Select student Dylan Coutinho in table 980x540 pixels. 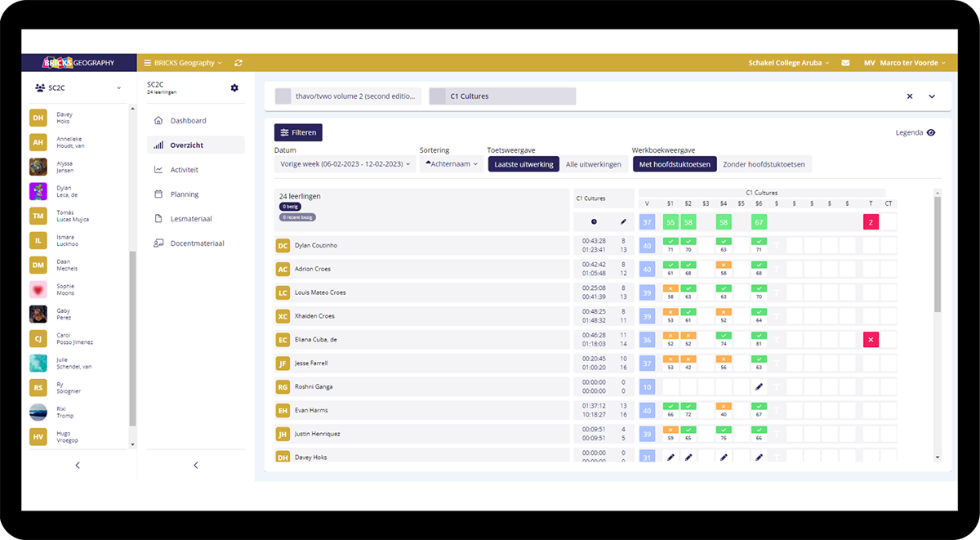(x=316, y=245)
